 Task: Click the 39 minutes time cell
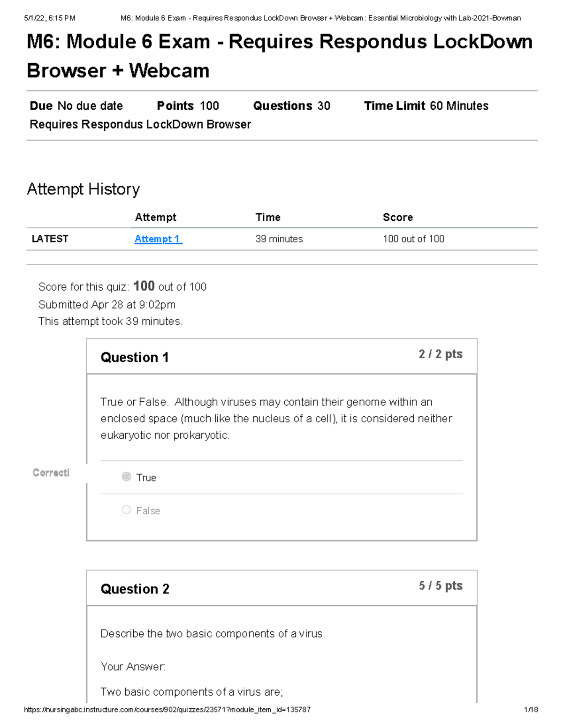point(279,239)
